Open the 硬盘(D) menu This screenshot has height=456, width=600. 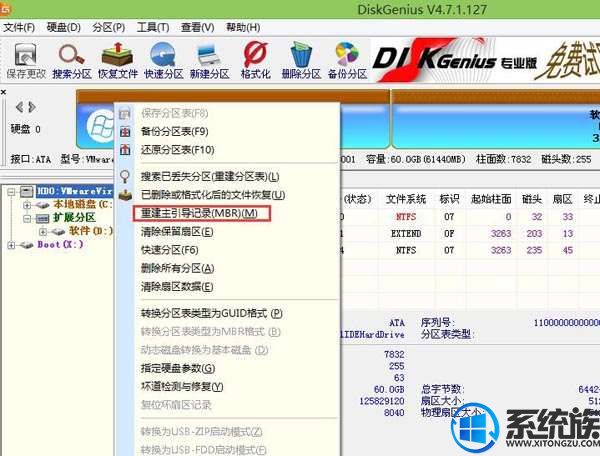pos(64,28)
